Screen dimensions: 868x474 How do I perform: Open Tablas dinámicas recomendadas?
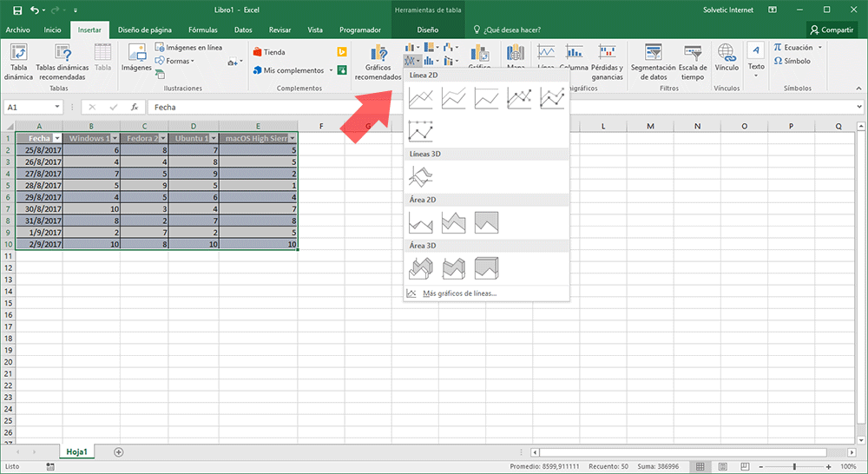point(62,62)
